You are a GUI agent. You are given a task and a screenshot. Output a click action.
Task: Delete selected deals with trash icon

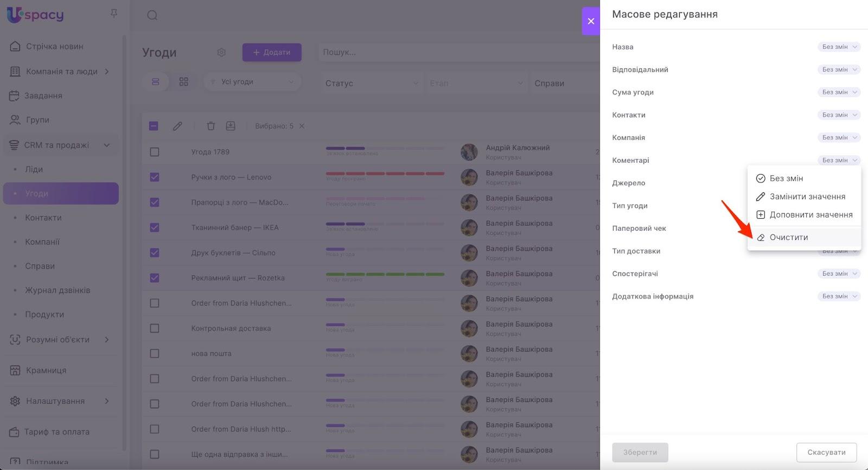point(211,126)
